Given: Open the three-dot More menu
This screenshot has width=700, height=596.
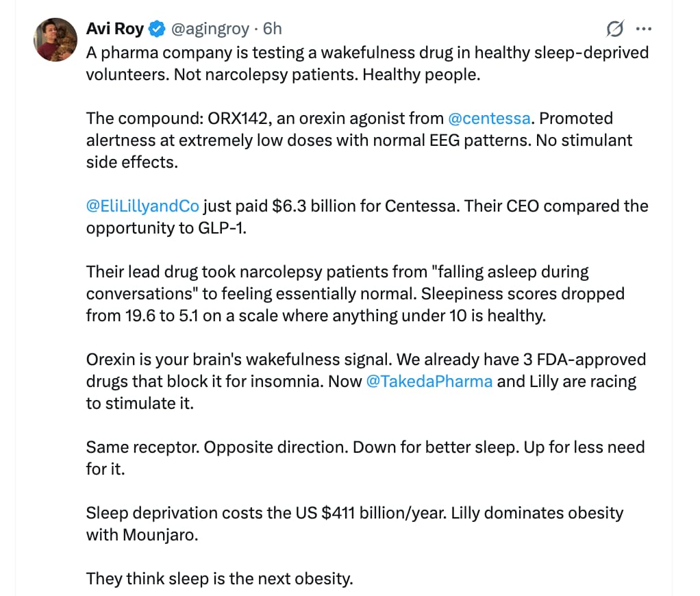Looking at the screenshot, I should tap(643, 29).
